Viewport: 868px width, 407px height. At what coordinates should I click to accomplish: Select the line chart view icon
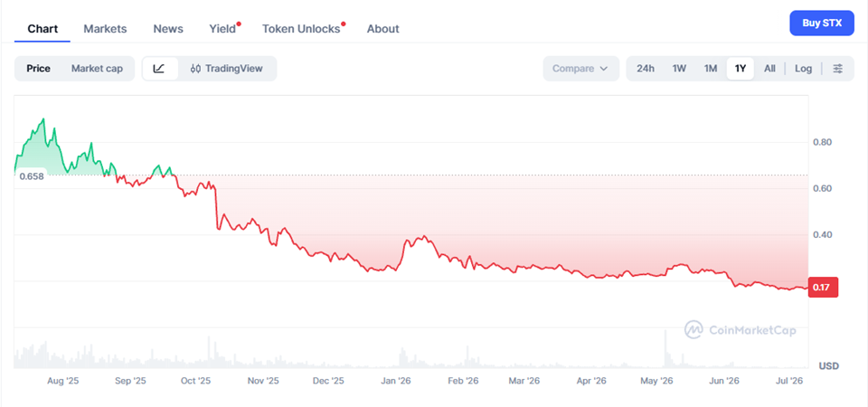point(159,69)
